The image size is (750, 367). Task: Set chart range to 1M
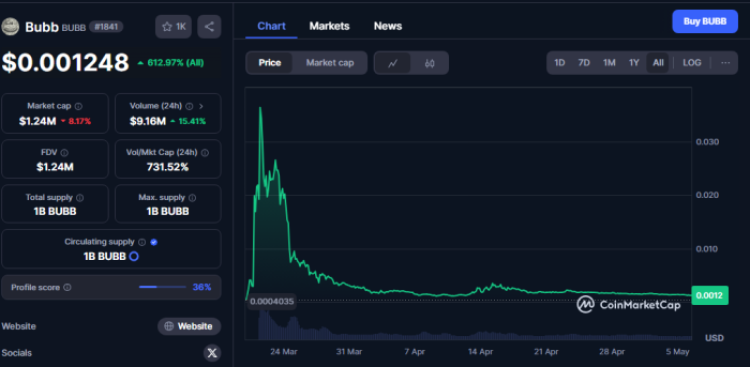click(609, 63)
